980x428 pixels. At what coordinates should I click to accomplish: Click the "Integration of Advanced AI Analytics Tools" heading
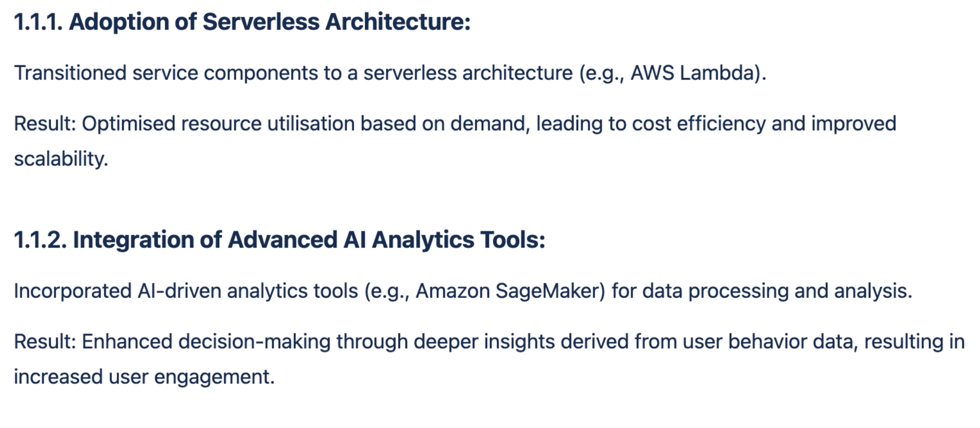tap(309, 240)
